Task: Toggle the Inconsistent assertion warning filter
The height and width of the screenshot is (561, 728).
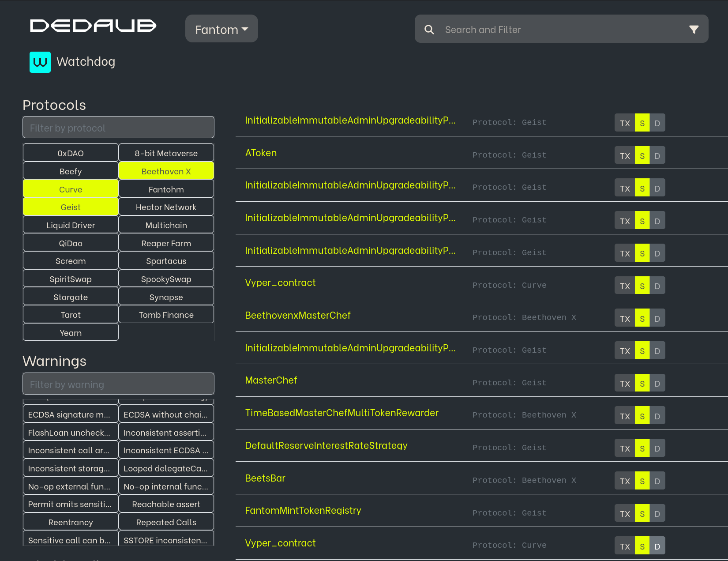Action: tap(166, 433)
